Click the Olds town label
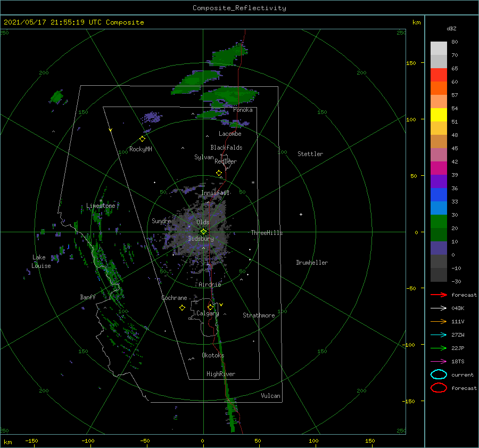Screen dimensions: 479x448 pos(203,222)
